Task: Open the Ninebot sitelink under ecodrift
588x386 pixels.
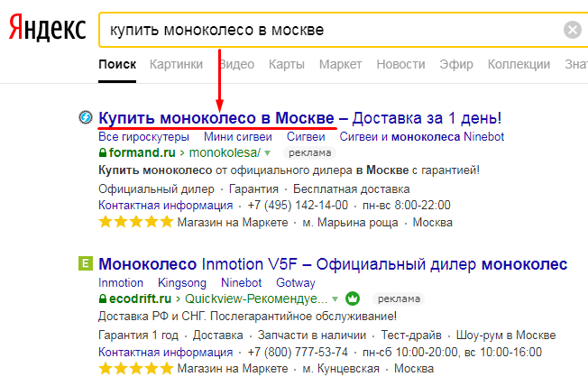Action: point(241,282)
